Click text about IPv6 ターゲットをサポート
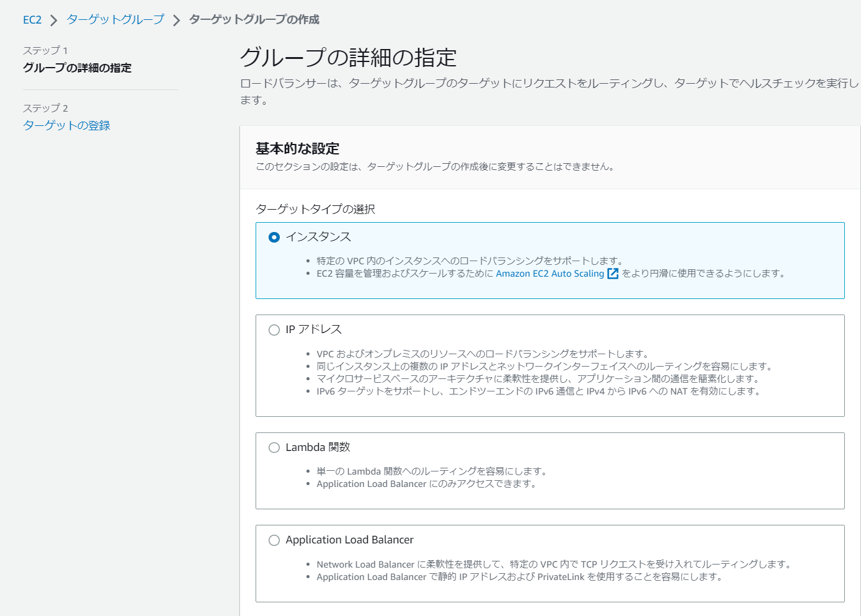Viewport: 861px width, 616px height. pos(538,391)
